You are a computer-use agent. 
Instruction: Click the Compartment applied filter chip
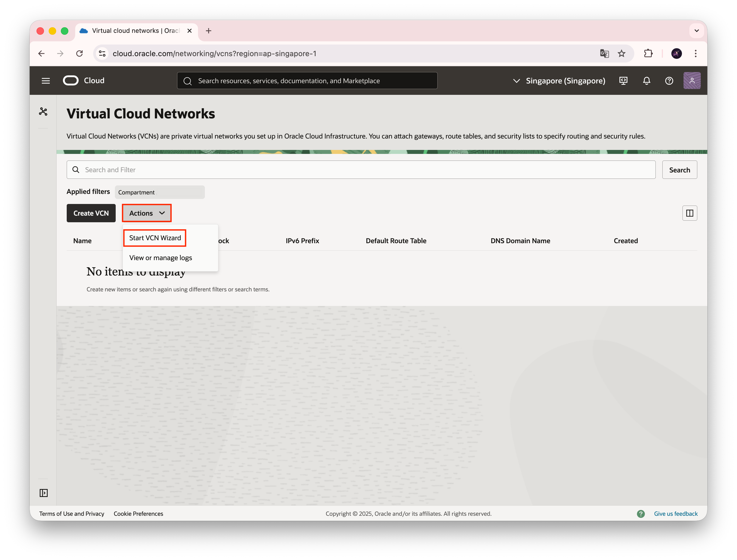point(160,192)
